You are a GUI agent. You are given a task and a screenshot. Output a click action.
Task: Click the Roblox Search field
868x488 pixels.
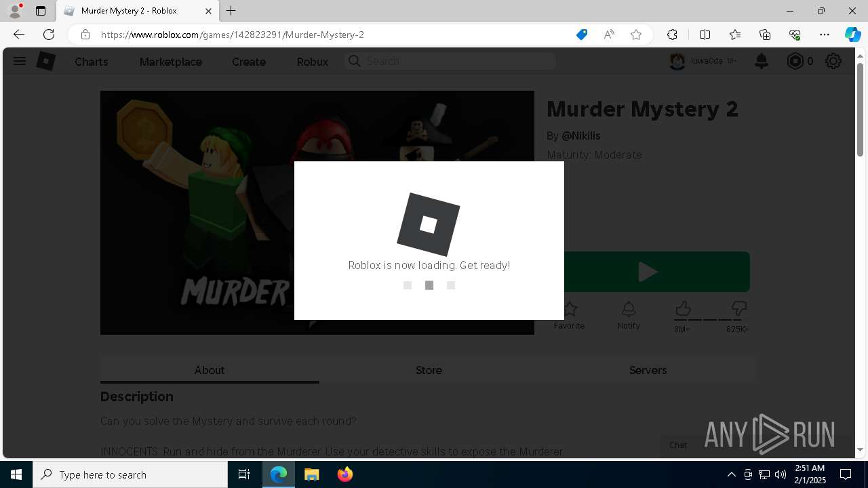(x=450, y=61)
